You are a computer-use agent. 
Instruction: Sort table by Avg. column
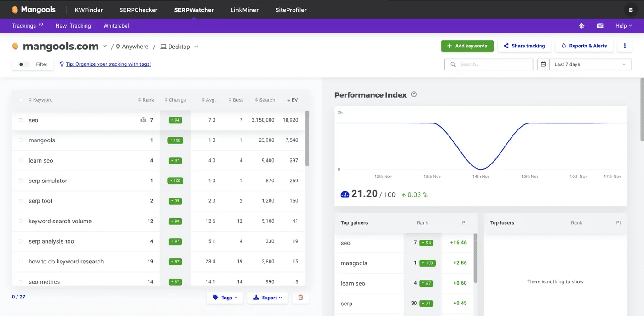209,100
